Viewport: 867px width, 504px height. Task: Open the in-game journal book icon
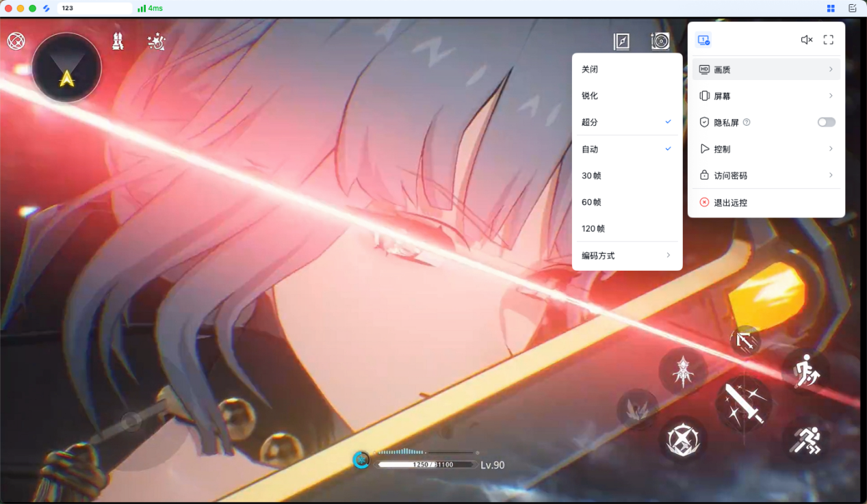pos(621,42)
